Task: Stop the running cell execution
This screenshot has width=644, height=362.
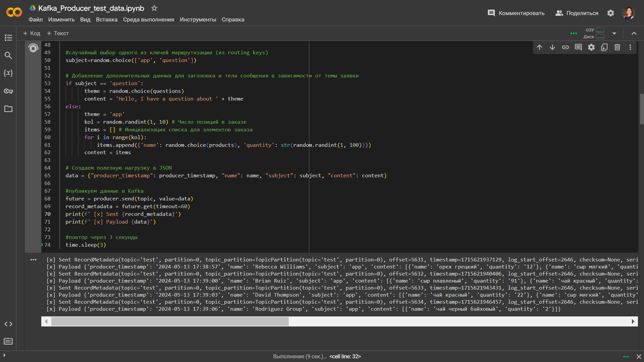Action: click(33, 48)
